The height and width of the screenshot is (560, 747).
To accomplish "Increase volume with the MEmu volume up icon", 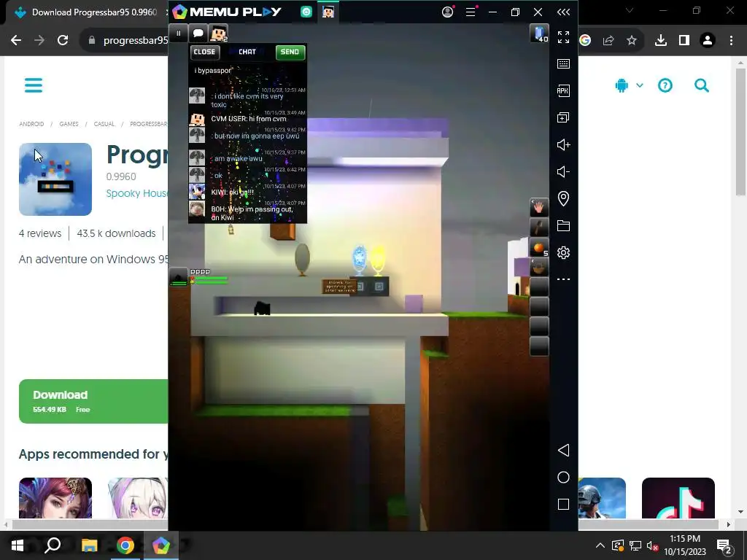I will click(x=563, y=145).
